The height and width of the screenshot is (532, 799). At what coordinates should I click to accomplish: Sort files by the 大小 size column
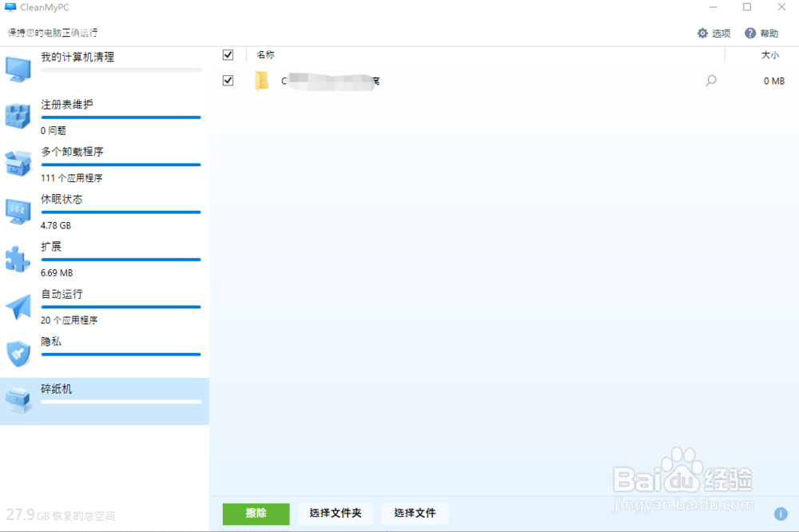pyautogui.click(x=769, y=54)
